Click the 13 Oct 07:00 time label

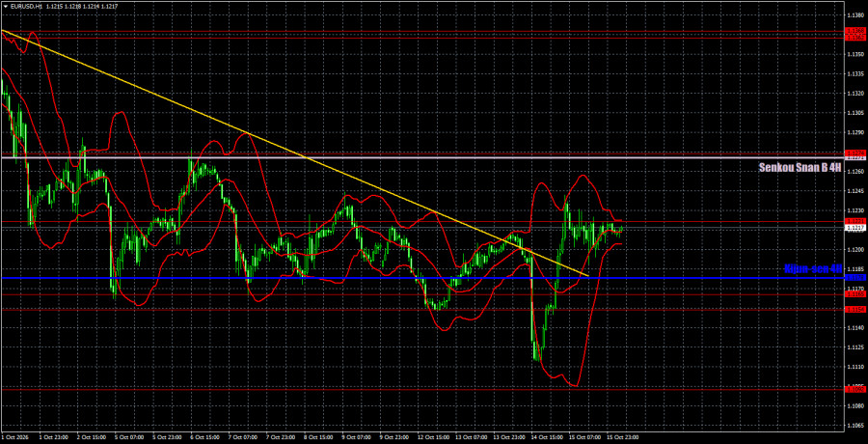coord(471,437)
